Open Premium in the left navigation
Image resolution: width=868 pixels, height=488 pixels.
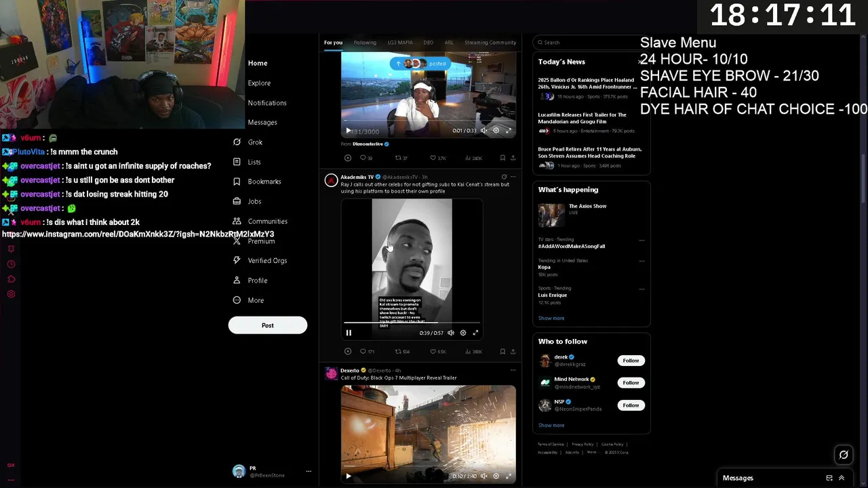[254, 241]
